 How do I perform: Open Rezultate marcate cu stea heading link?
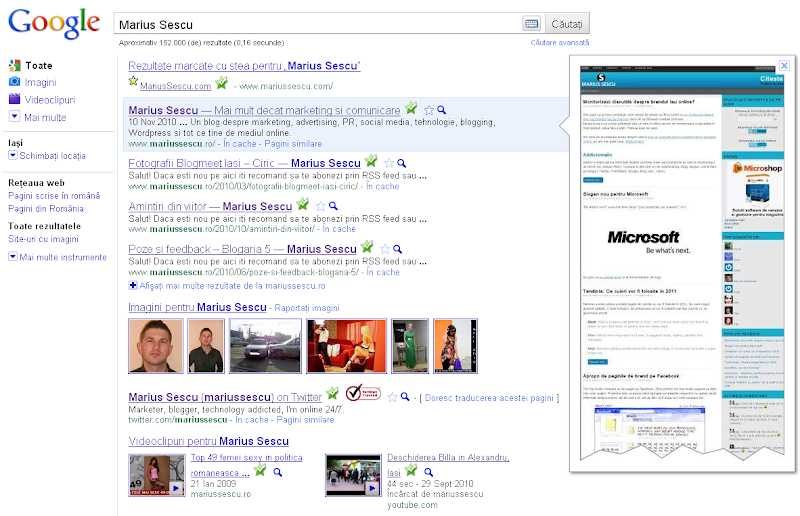tap(244, 66)
